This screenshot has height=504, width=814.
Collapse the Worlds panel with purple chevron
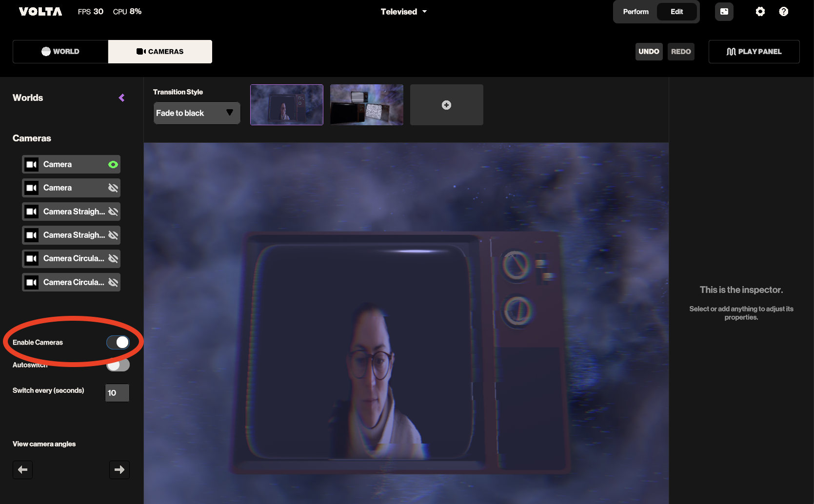point(121,98)
